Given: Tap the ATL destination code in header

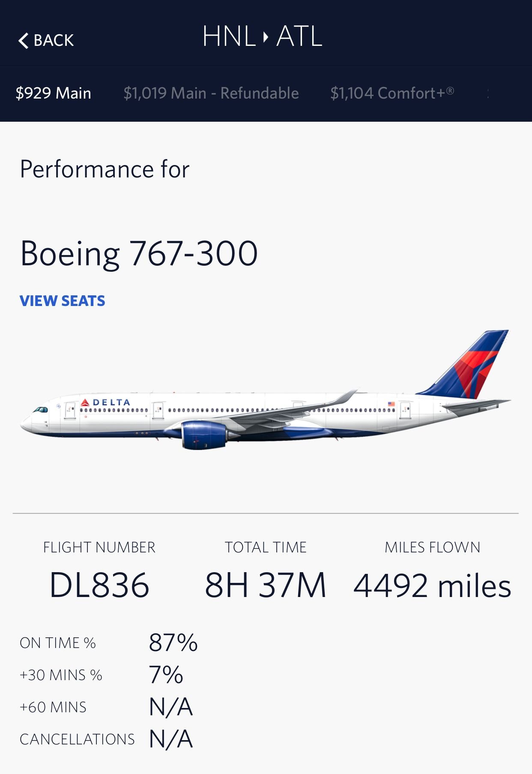Looking at the screenshot, I should tap(299, 36).
